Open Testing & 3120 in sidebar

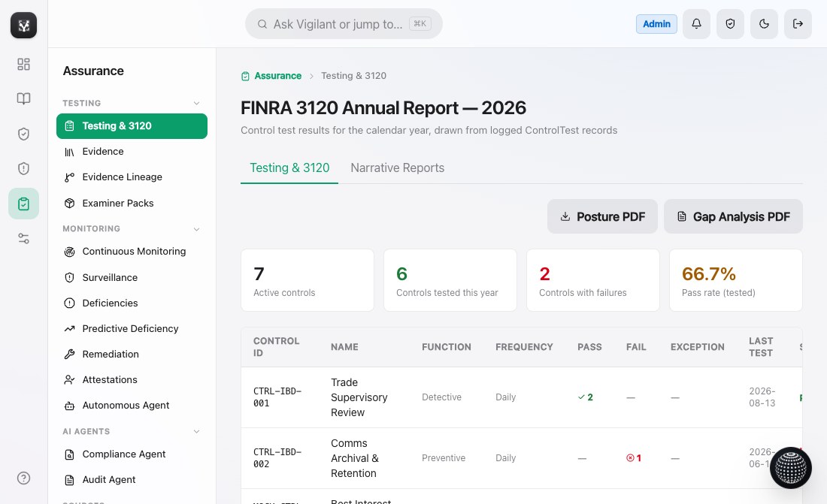pyautogui.click(x=132, y=126)
